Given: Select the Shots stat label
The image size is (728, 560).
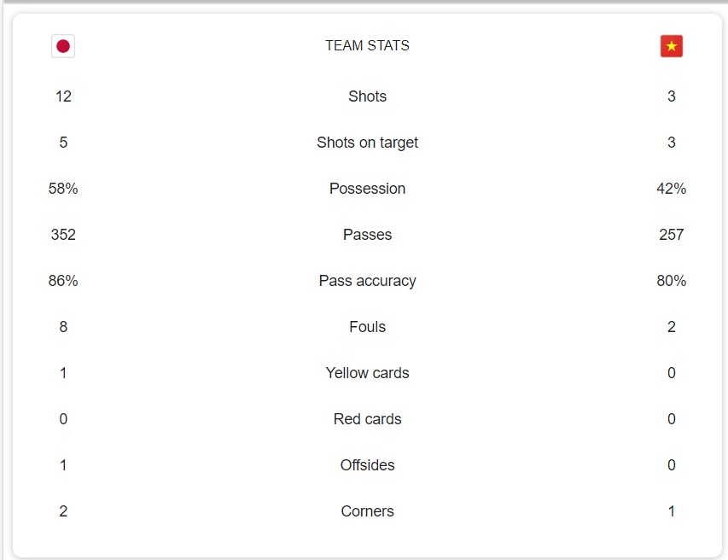Looking at the screenshot, I should tap(367, 96).
